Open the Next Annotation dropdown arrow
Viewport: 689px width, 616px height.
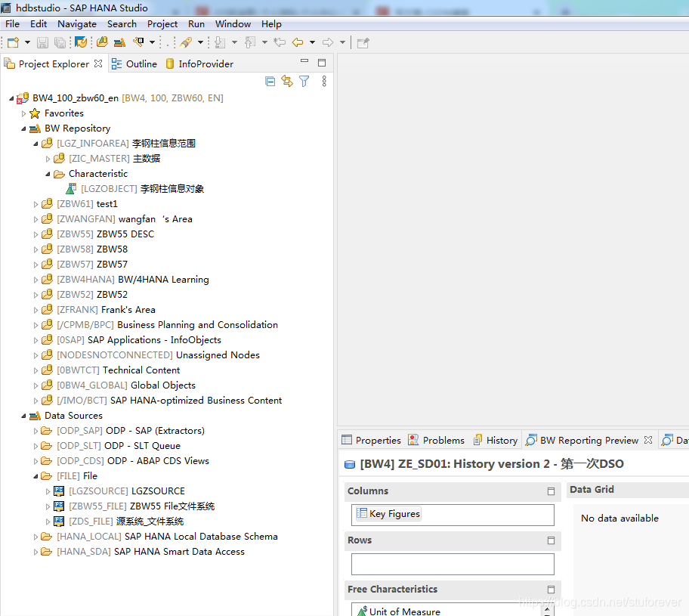[x=235, y=42]
